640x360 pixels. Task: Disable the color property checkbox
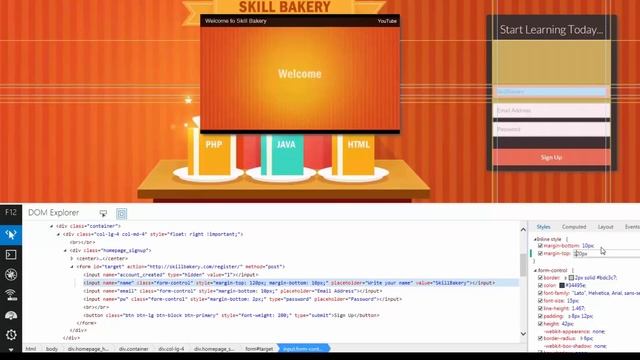(x=540, y=285)
